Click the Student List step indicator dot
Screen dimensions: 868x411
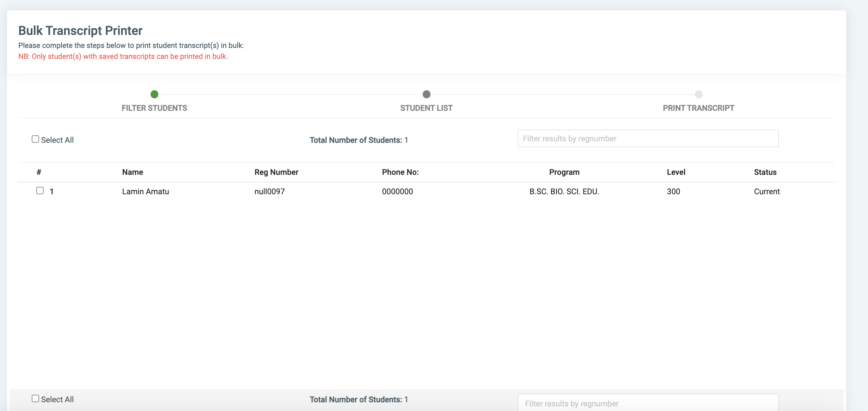(427, 94)
